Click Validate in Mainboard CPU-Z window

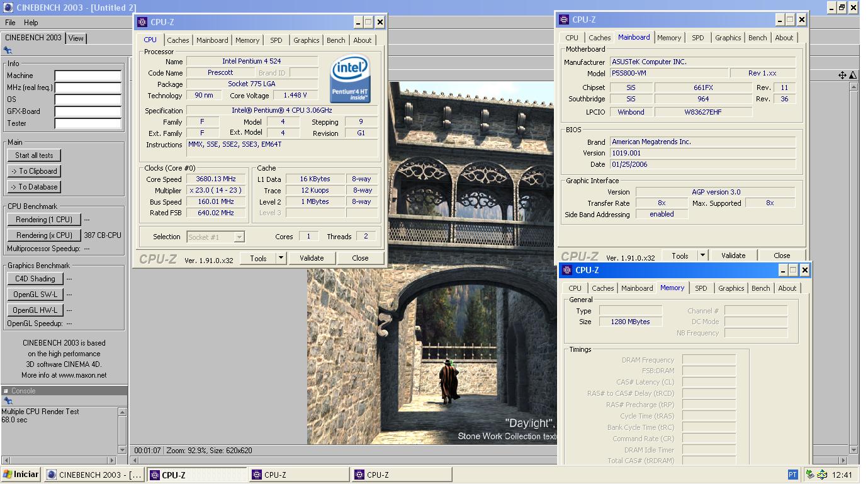point(733,256)
